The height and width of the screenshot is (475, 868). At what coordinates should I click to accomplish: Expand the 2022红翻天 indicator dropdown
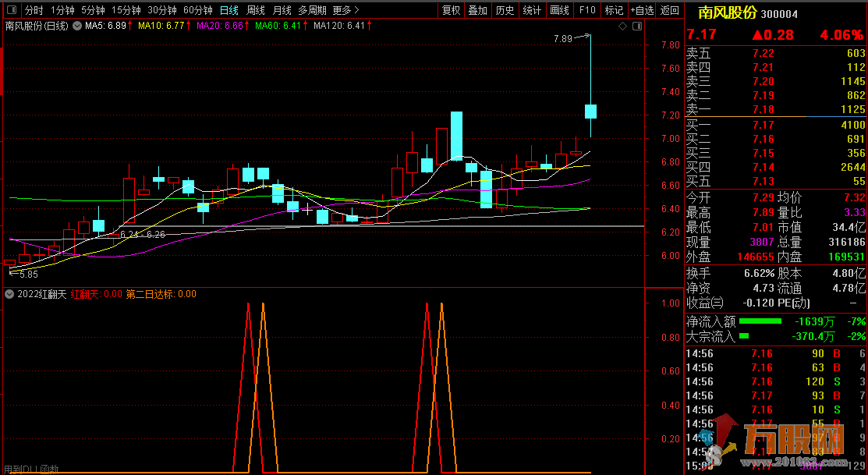click(9, 294)
